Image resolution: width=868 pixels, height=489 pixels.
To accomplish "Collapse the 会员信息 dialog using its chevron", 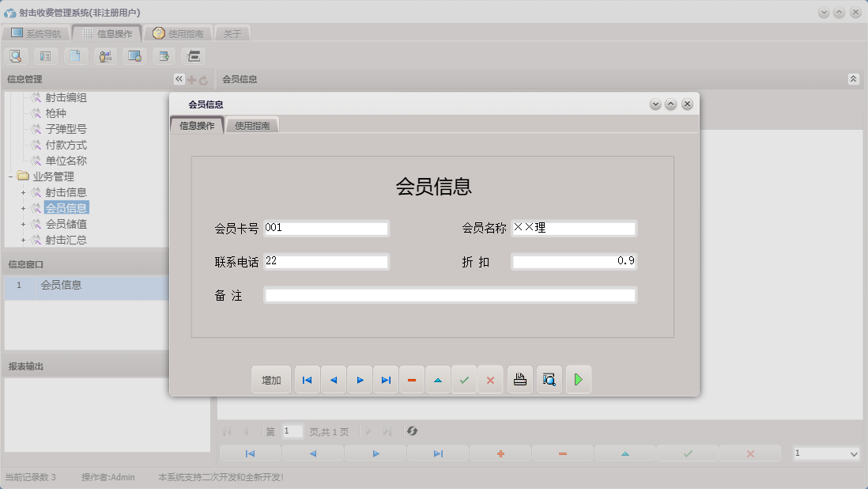I will coord(670,104).
